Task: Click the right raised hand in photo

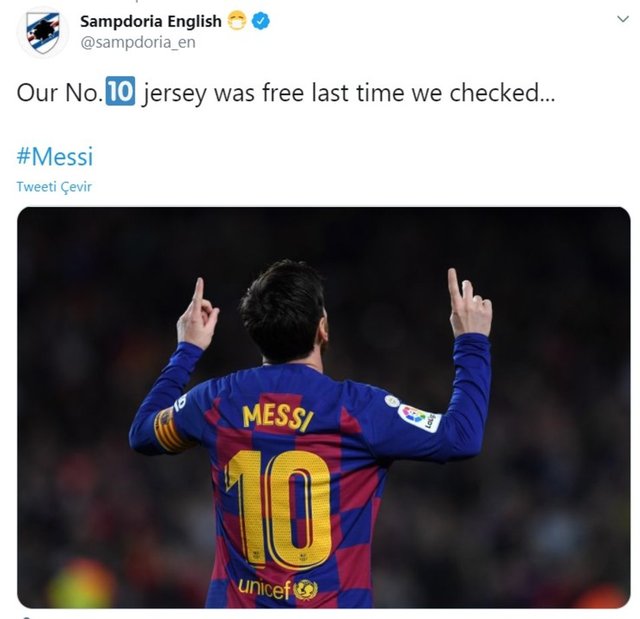Action: [x=469, y=304]
